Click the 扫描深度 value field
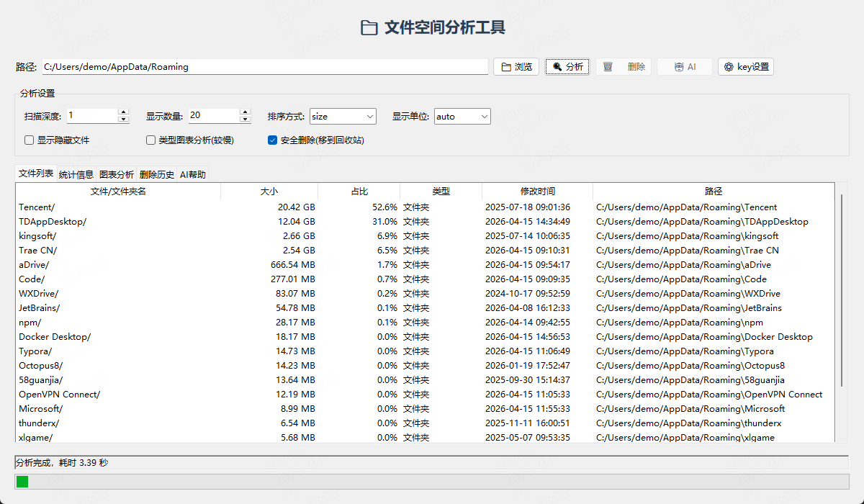Image resolution: width=864 pixels, height=504 pixels. click(92, 116)
